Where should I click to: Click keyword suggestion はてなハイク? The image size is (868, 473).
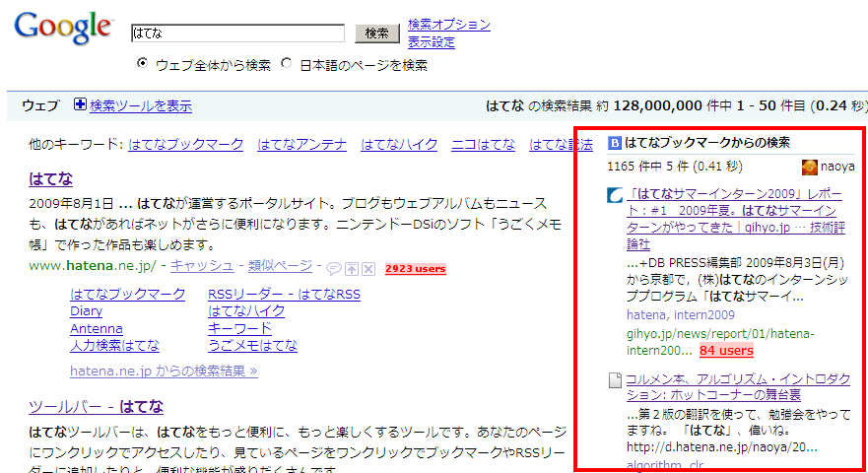(x=399, y=145)
